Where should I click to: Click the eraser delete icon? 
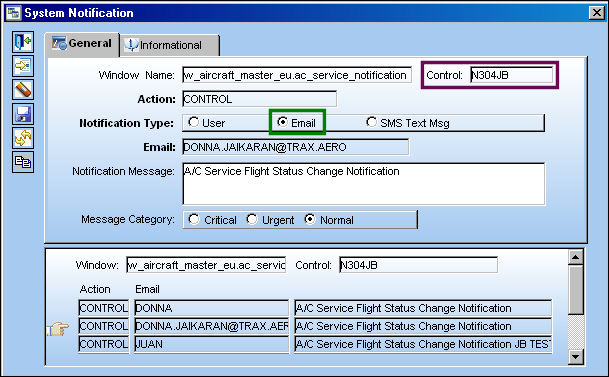(x=23, y=90)
